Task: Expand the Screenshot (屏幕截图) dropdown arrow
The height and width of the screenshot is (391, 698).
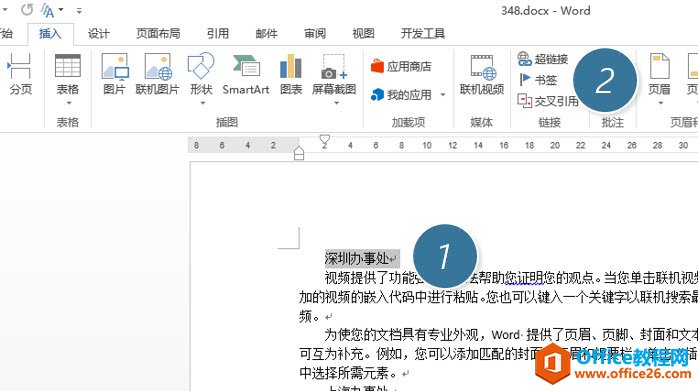Action: pyautogui.click(x=337, y=103)
